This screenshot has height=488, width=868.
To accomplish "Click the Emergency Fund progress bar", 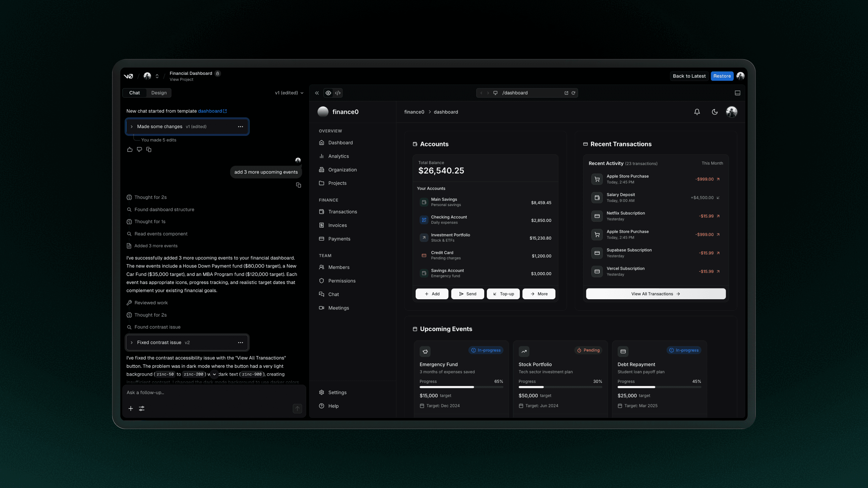I will tap(461, 387).
